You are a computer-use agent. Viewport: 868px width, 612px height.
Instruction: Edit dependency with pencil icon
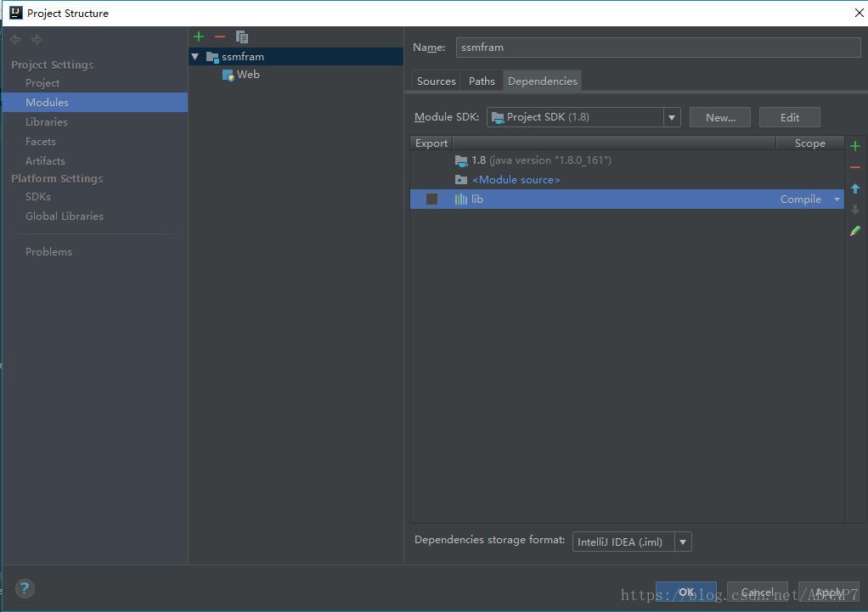(855, 231)
